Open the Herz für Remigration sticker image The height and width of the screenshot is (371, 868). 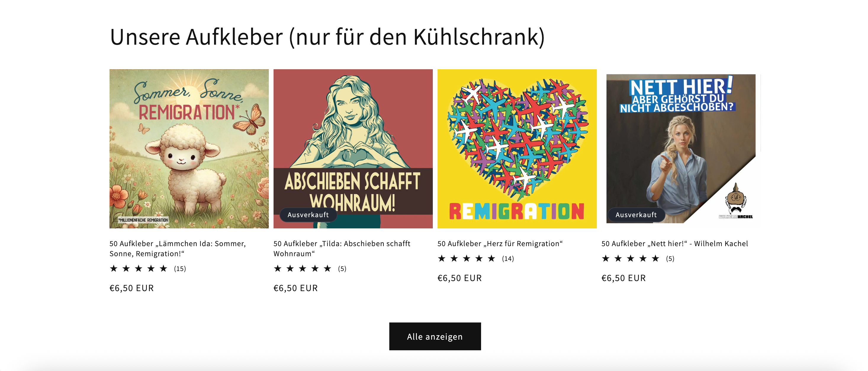coord(517,149)
